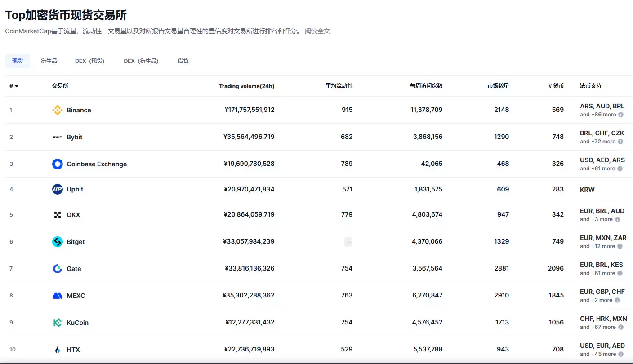Image resolution: width=633 pixels, height=364 pixels.
Task: Click the Coinbase Exchange logo icon
Action: pos(57,164)
